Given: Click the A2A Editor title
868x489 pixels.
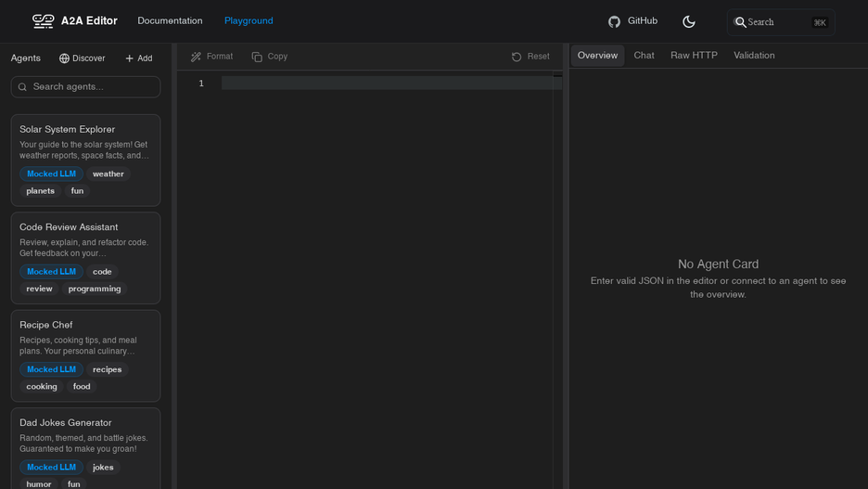Looking at the screenshot, I should pos(89,21).
